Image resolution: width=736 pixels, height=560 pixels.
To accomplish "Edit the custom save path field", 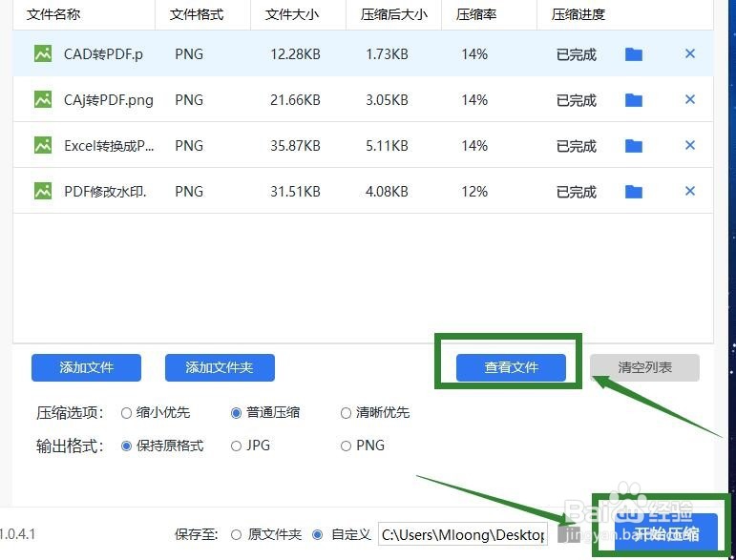I will [x=463, y=534].
